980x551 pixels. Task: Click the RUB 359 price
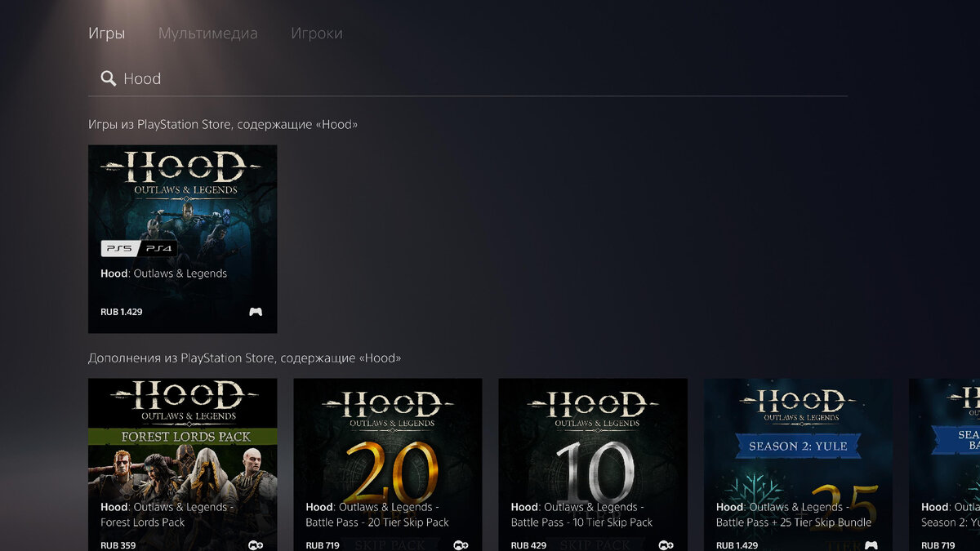pos(118,544)
